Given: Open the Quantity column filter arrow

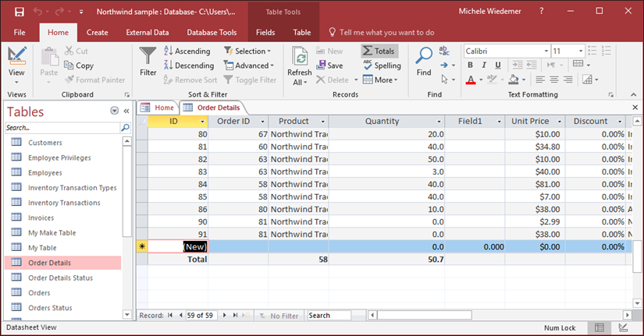Looking at the screenshot, I should pos(439,122).
